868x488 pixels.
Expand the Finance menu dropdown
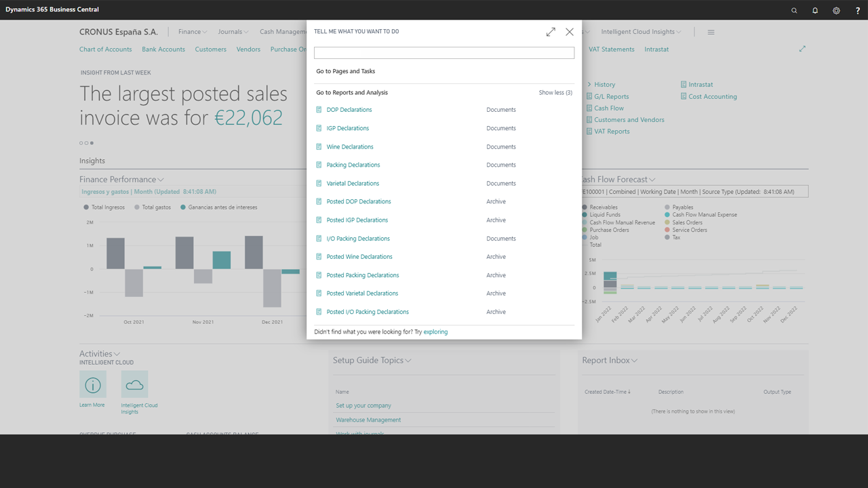point(193,32)
